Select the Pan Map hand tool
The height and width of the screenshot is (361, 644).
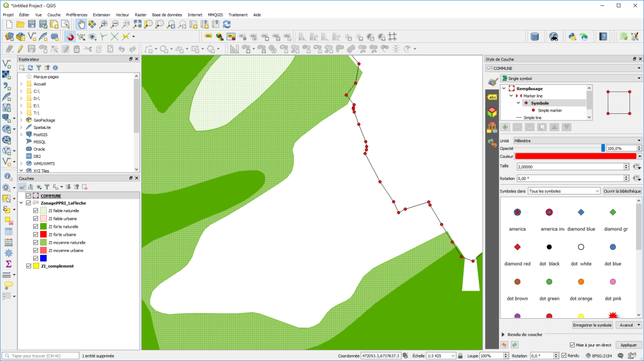click(81, 24)
